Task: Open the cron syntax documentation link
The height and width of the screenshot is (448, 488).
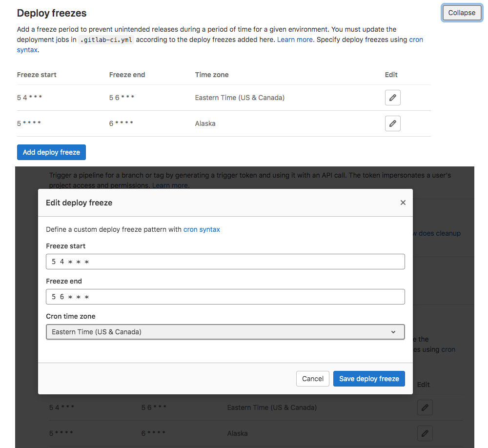Action: tap(202, 229)
